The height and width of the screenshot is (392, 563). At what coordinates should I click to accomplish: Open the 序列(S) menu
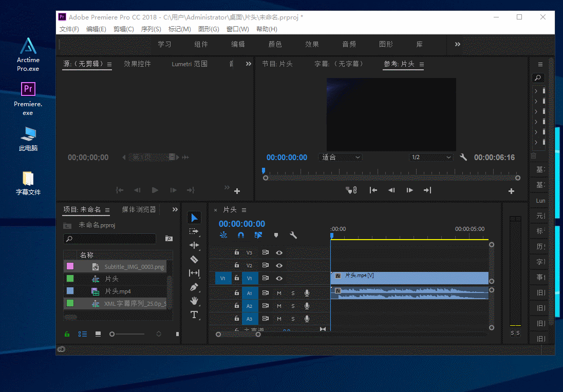(x=151, y=29)
